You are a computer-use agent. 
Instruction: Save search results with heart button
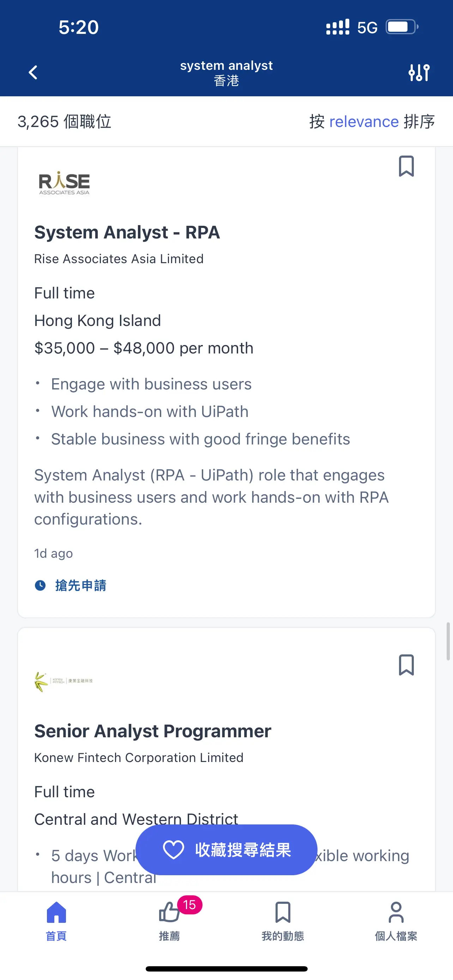coord(226,849)
